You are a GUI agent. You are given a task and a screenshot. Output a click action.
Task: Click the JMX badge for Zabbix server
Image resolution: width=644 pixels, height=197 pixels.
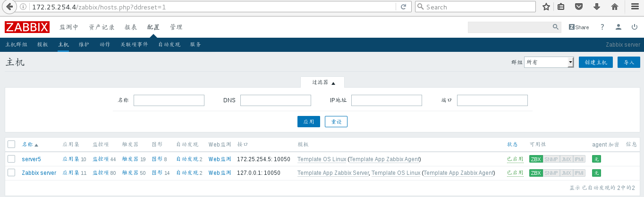(566, 173)
